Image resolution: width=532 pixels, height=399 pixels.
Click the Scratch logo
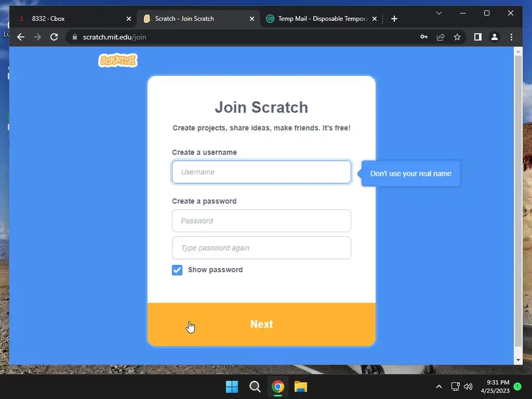118,60
